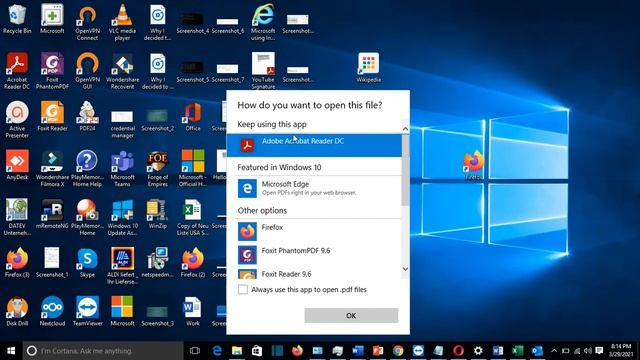Screen dimensions: 640x360
Task: Open the Action Center notifications icon
Action: tap(599, 351)
